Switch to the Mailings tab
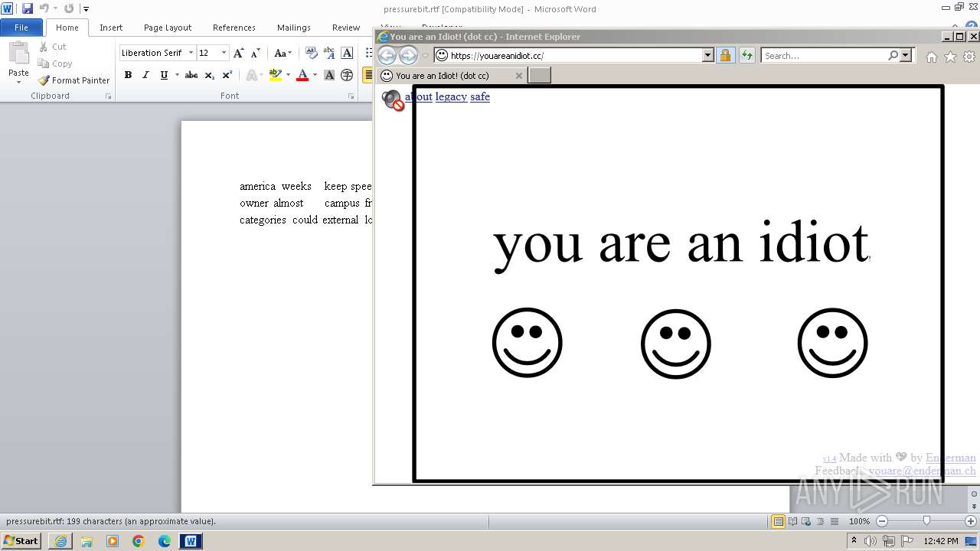 pos(294,28)
